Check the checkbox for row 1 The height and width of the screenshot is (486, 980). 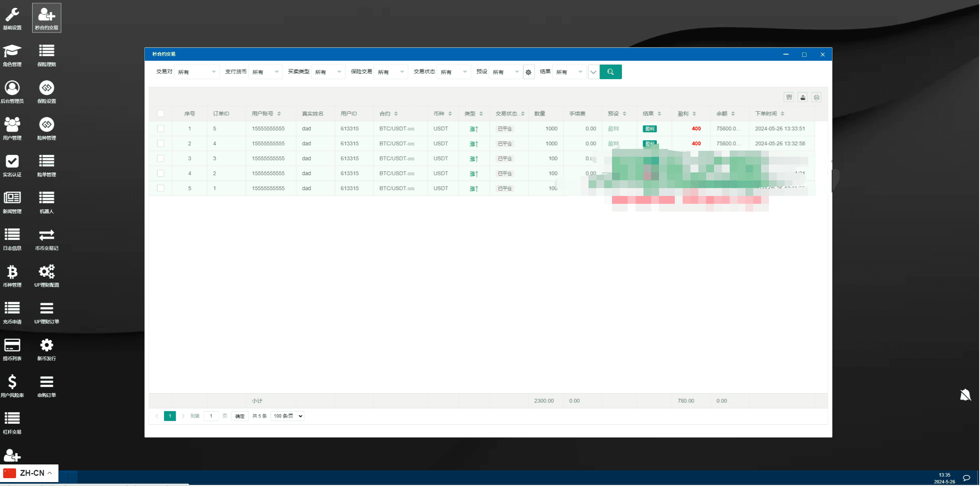160,129
